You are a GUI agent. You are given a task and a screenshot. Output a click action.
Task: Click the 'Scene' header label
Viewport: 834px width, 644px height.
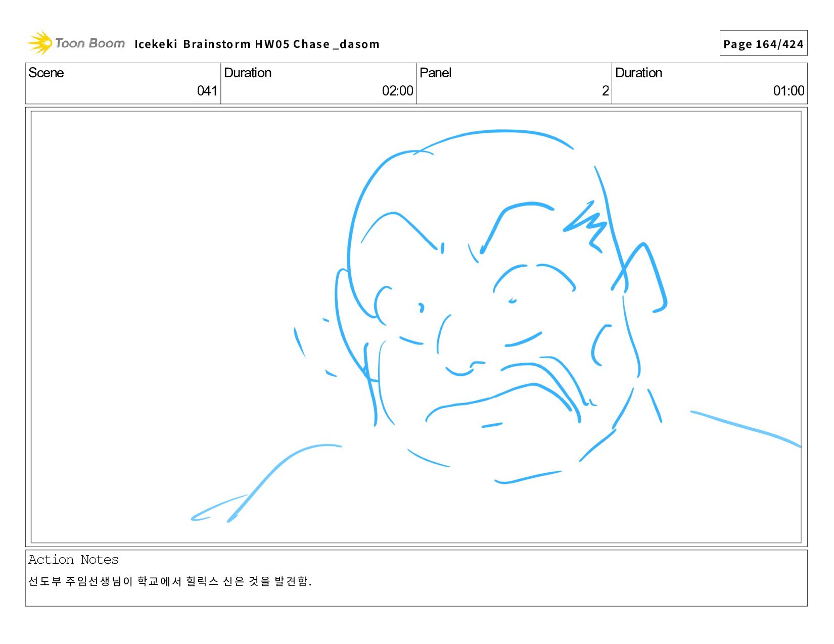[x=46, y=73]
